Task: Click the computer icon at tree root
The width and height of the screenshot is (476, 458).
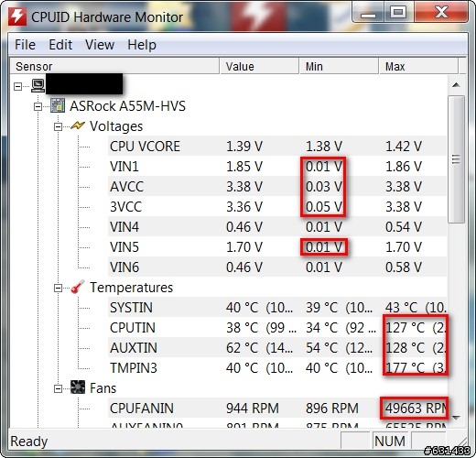Action: click(38, 86)
